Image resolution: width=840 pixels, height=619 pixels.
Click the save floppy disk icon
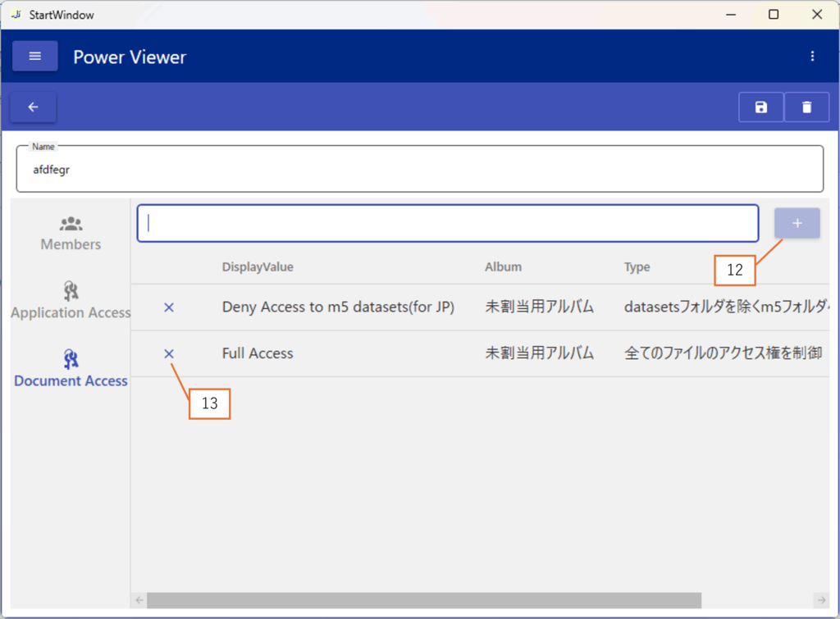761,107
